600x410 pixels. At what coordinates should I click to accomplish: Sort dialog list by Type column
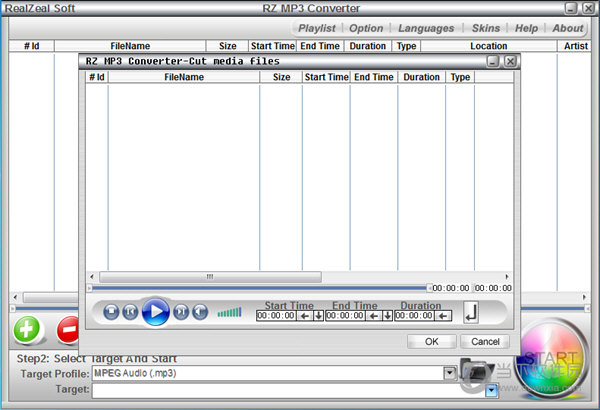[x=460, y=77]
